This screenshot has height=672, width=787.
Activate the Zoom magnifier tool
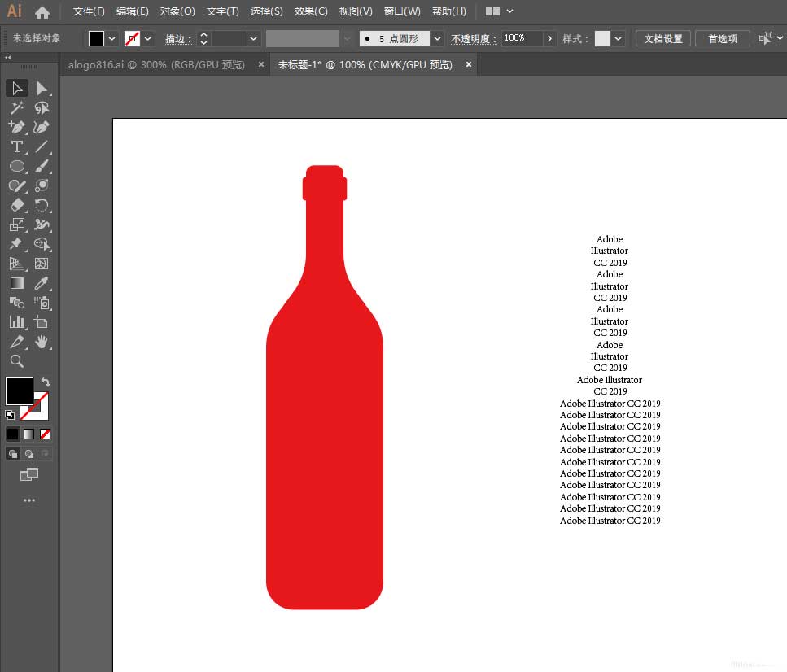click(x=16, y=361)
